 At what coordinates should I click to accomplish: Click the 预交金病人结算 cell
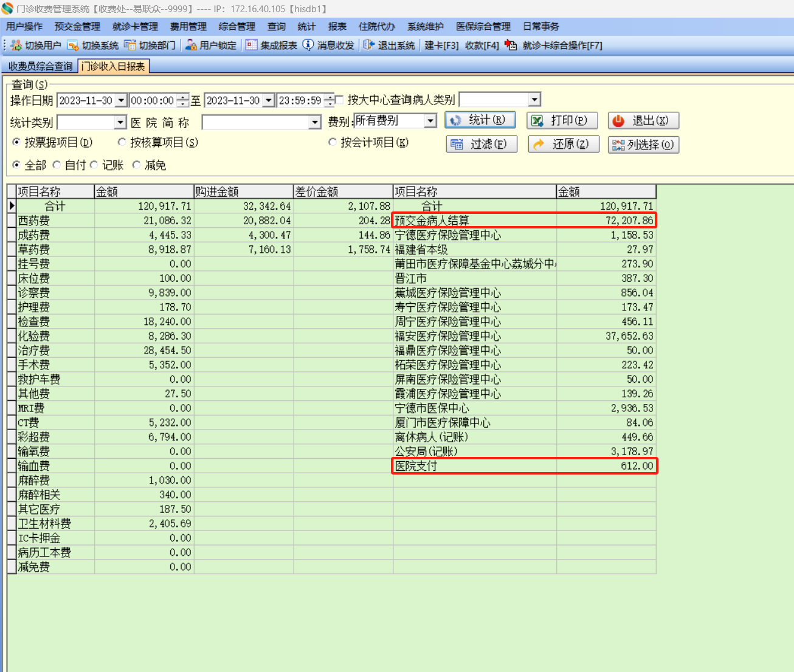[475, 221]
